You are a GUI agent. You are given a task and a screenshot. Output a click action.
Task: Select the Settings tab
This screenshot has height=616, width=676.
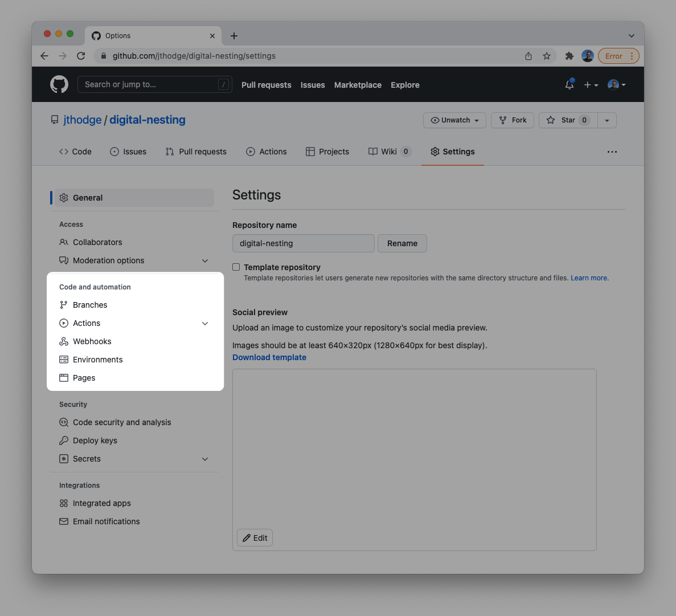453,152
